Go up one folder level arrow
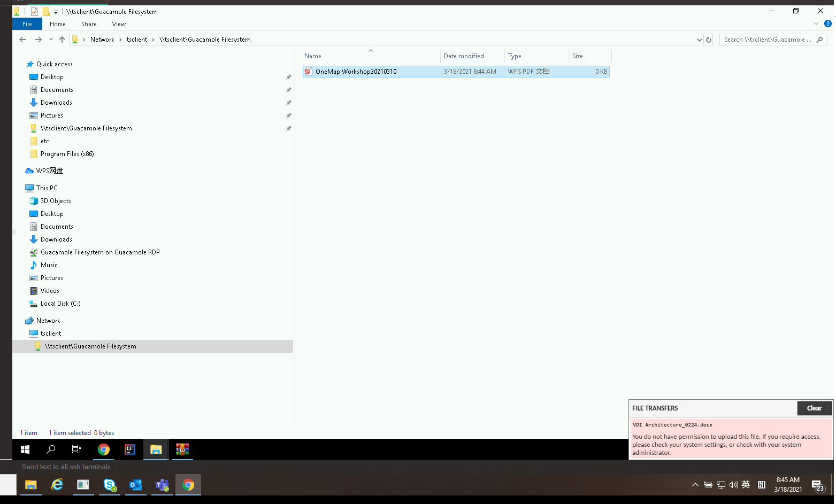Screen dimensions: 836x504 coord(62,40)
